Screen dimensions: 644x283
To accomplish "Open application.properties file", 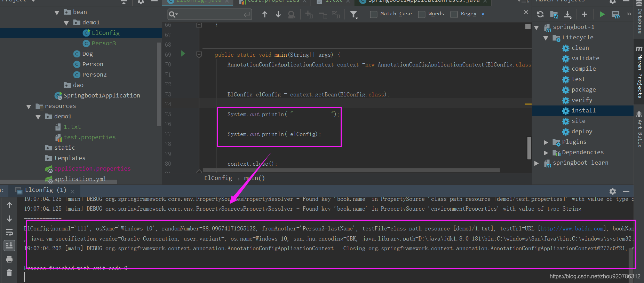I will click(92, 168).
